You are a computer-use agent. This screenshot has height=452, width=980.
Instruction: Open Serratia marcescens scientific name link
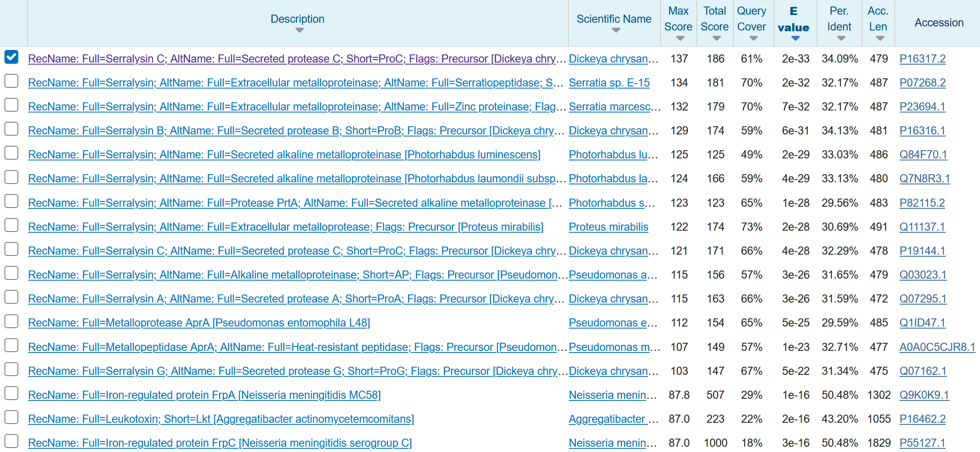point(614,107)
